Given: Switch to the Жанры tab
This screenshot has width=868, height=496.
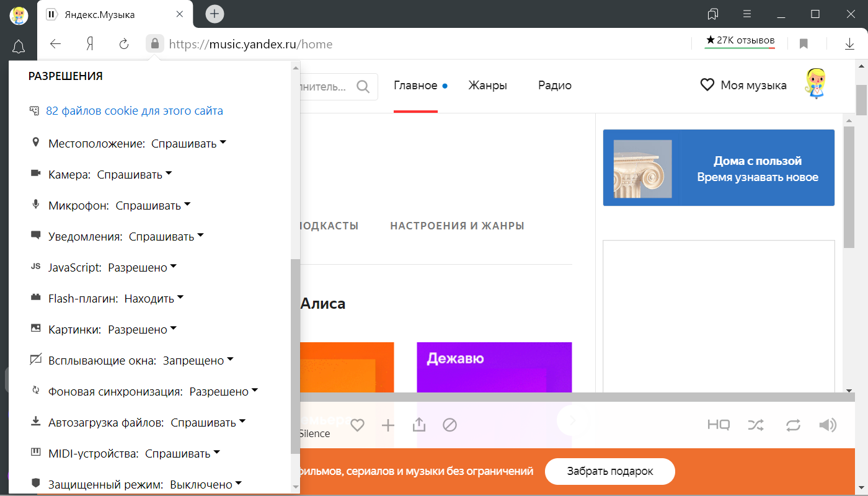Looking at the screenshot, I should coord(488,86).
